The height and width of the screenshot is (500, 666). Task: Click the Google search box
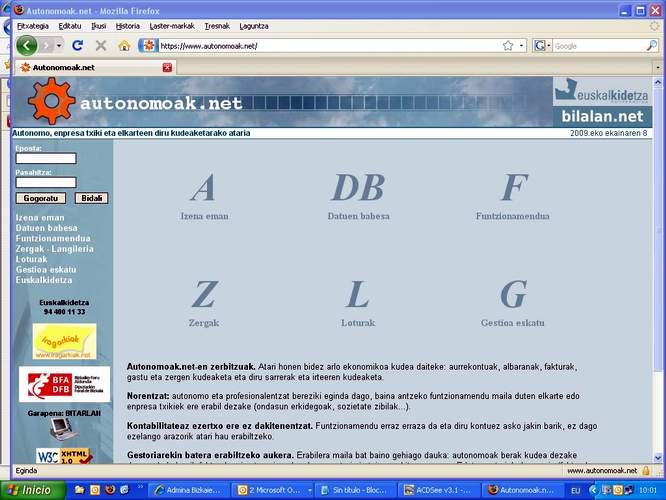(599, 46)
